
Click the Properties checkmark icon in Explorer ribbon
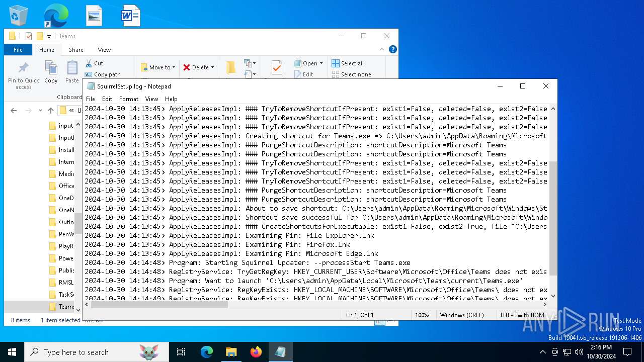(276, 67)
